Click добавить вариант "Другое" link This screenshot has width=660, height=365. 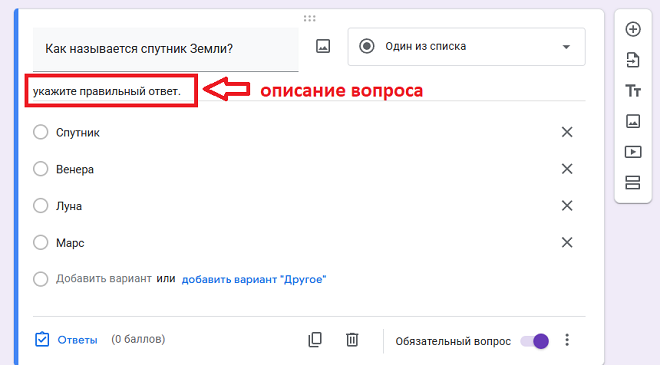[254, 280]
